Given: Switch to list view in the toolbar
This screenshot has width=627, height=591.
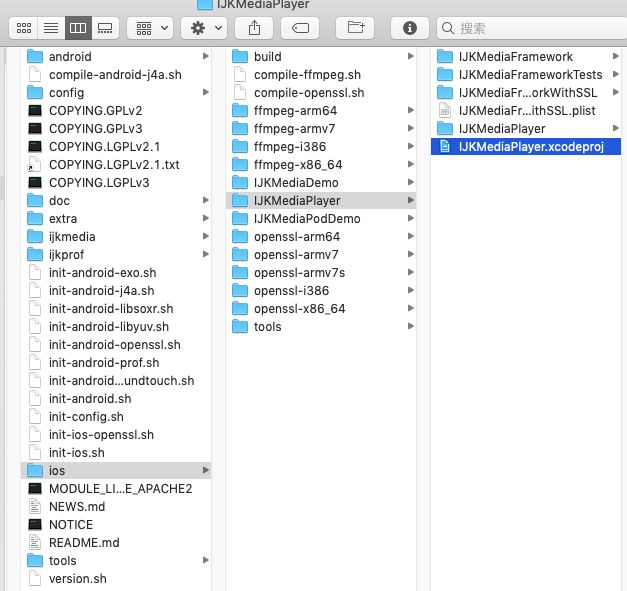Looking at the screenshot, I should point(51,28).
